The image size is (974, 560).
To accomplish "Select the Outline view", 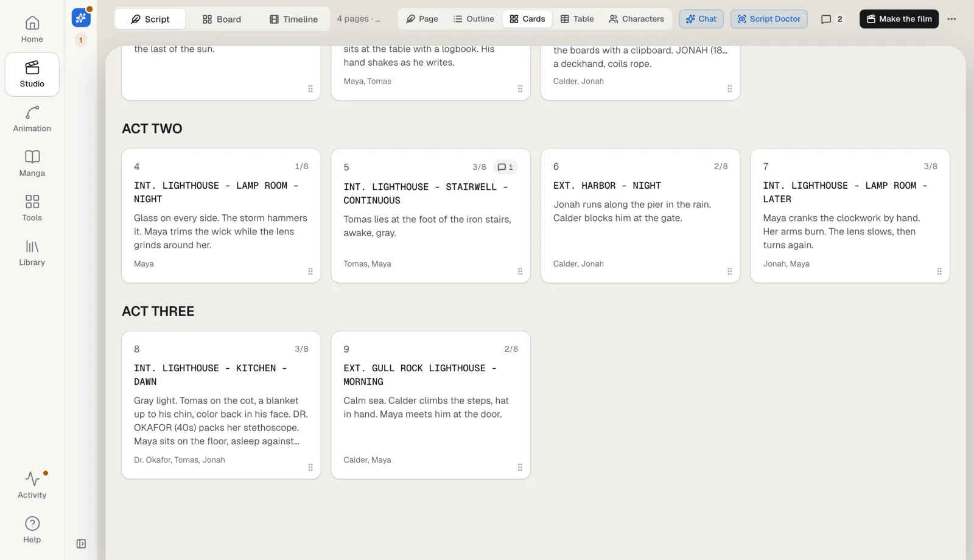I will pos(474,19).
